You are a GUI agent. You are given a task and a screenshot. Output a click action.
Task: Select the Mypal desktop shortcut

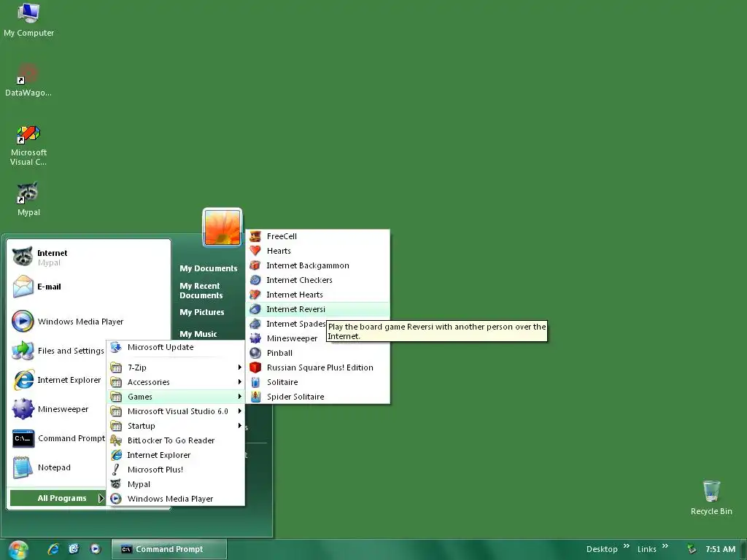coord(28,198)
